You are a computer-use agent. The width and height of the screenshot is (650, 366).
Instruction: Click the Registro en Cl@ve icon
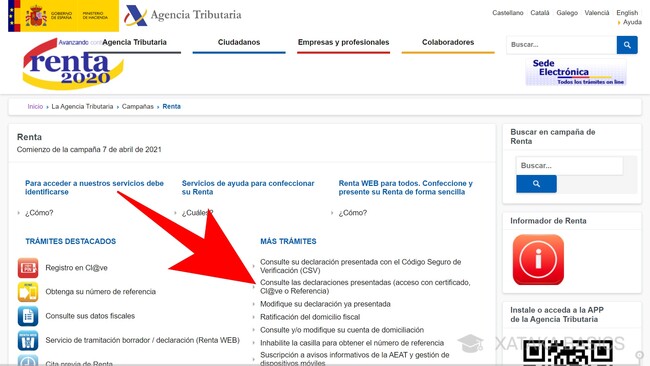click(28, 268)
